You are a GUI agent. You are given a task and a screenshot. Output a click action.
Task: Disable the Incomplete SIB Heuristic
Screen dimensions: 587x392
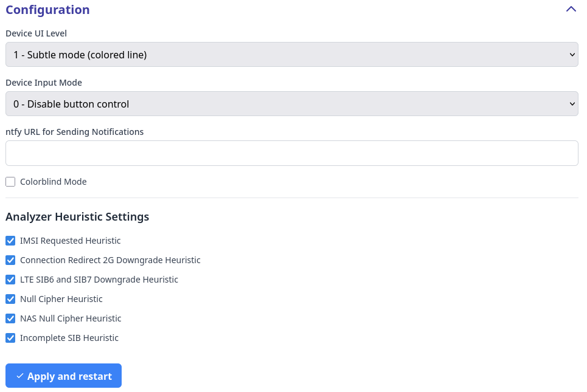click(10, 337)
